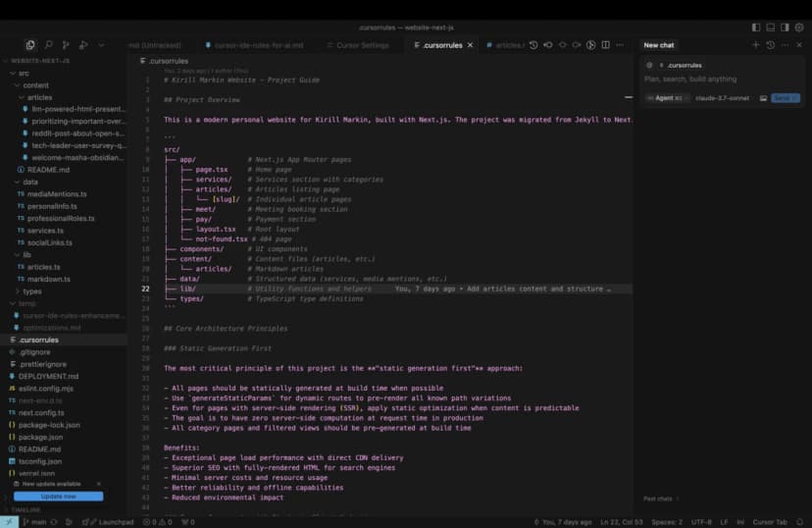Open the settings gear in title bar
Screen dimensions: 812x528
click(799, 27)
